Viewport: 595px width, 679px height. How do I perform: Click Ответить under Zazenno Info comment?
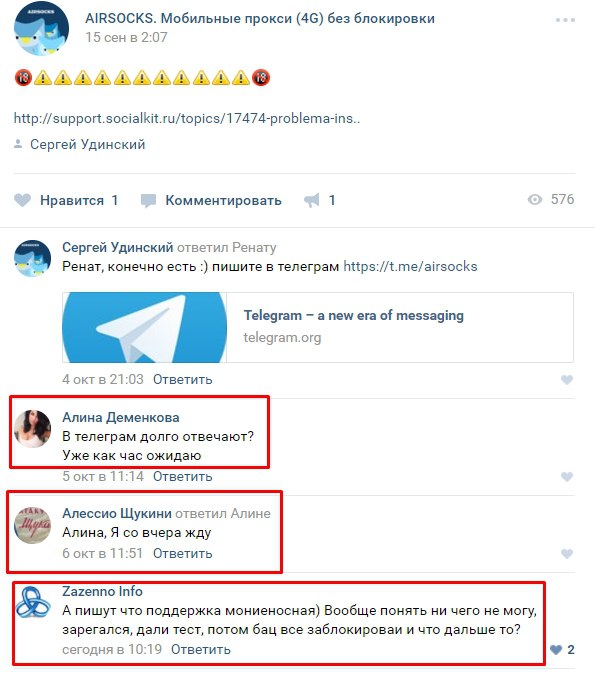[200, 650]
